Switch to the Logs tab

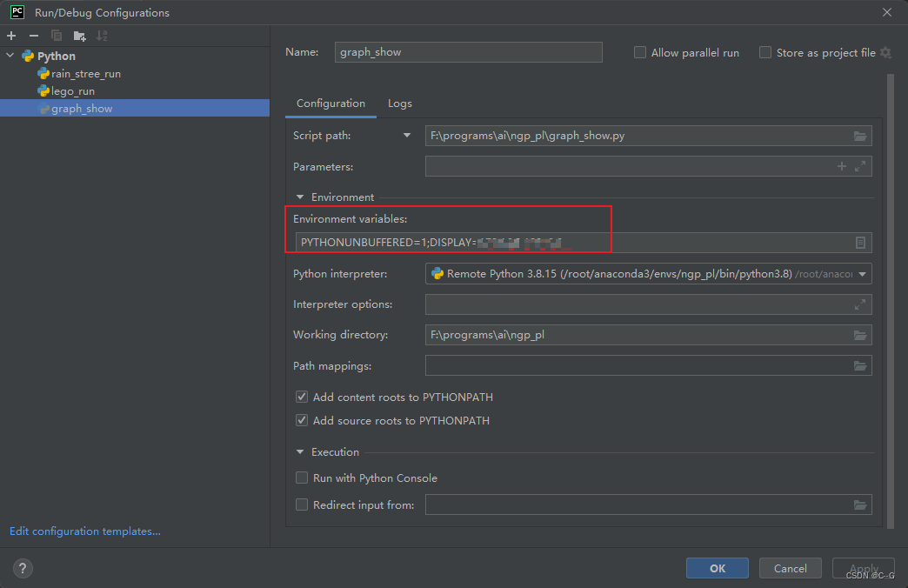(399, 104)
